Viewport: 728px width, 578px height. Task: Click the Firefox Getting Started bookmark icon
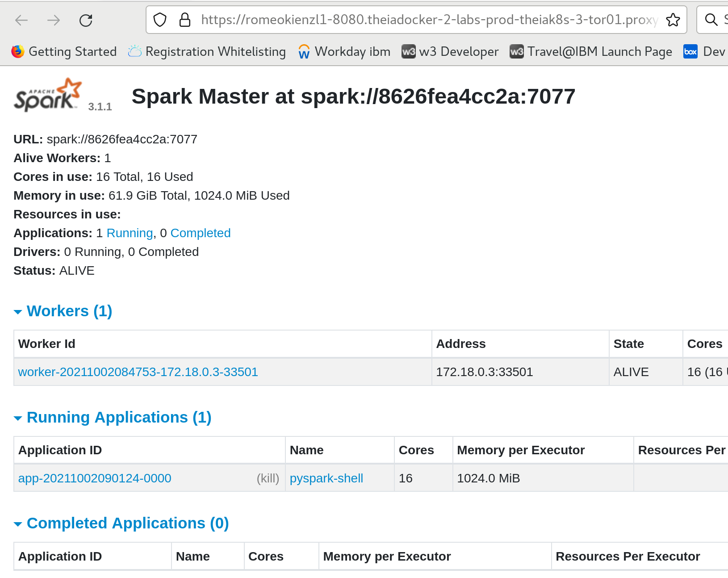coord(18,52)
